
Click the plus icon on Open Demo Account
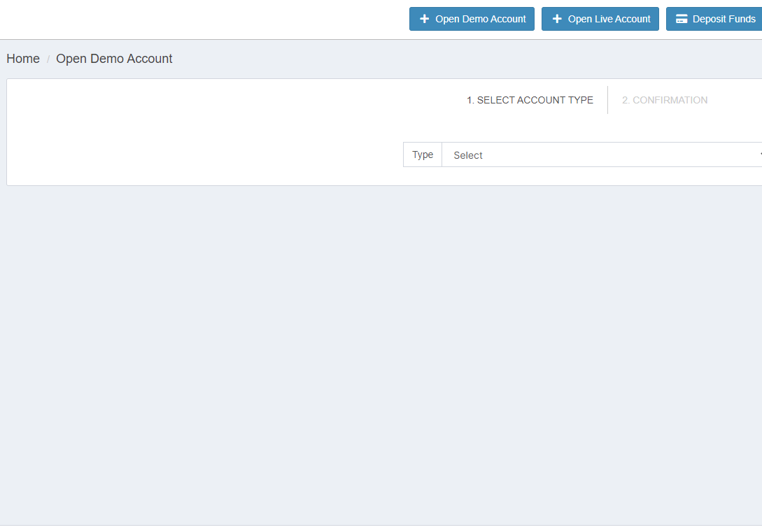coord(424,19)
